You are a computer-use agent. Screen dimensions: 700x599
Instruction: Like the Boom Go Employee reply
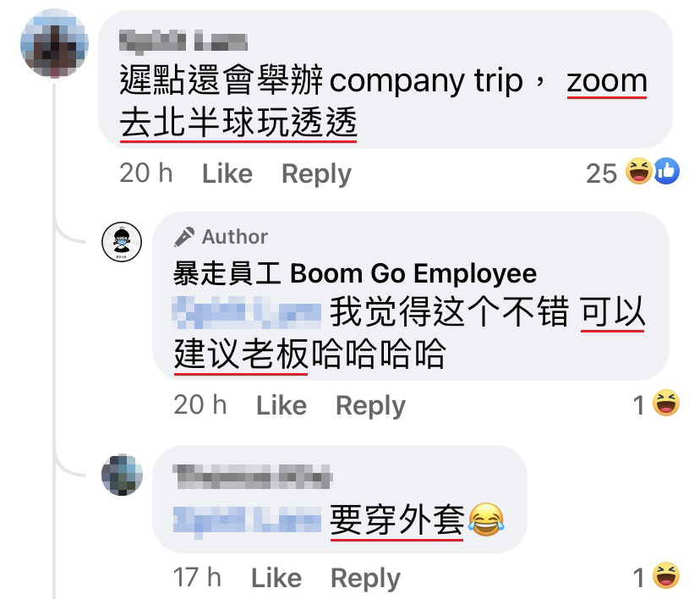pyautogui.click(x=282, y=405)
